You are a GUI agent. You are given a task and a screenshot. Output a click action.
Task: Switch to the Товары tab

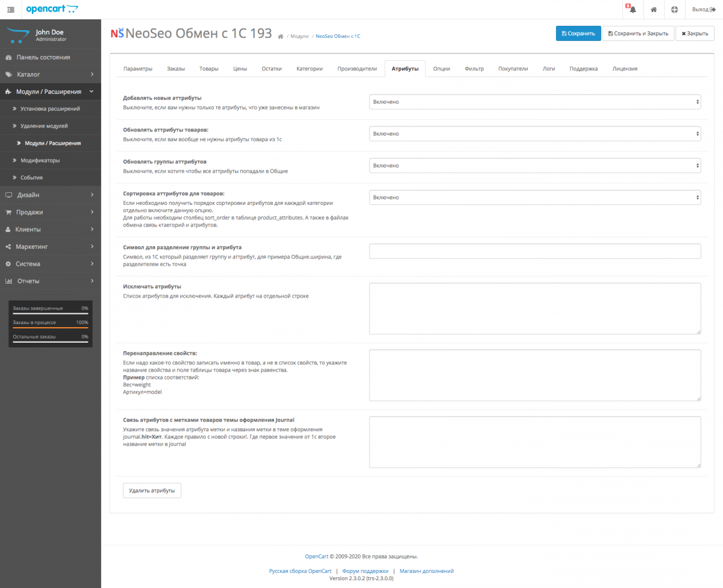click(x=209, y=69)
